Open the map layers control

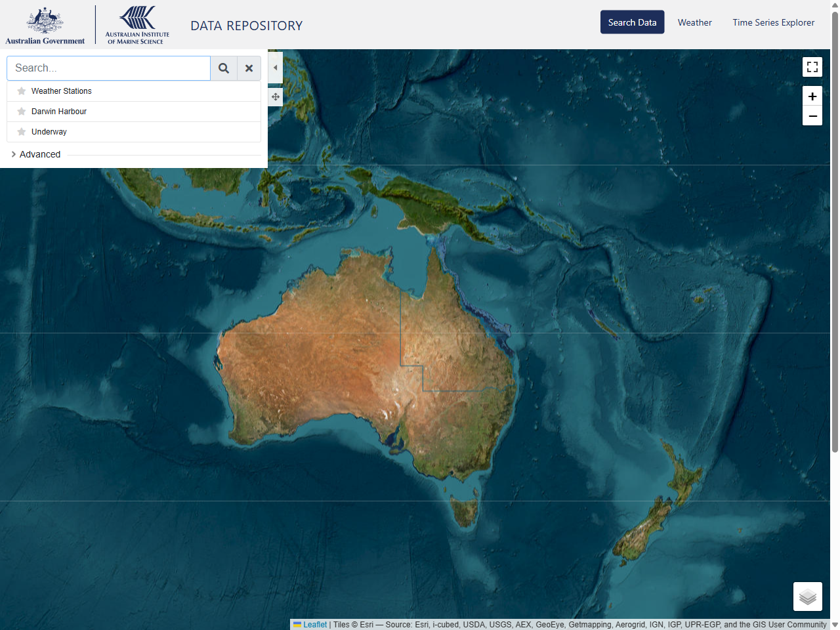click(x=808, y=597)
